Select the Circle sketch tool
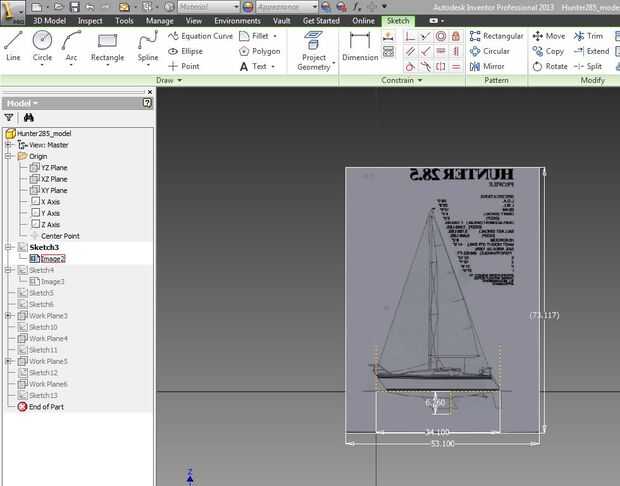The height and width of the screenshot is (486, 620). (42, 46)
